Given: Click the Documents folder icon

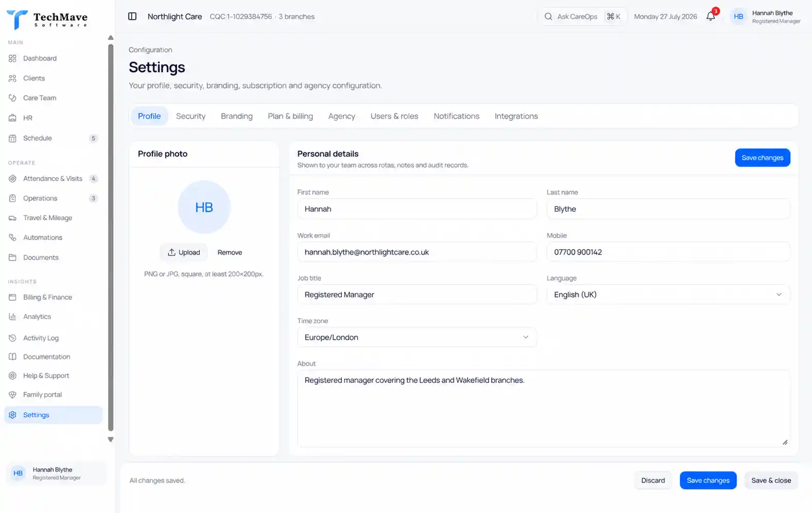Looking at the screenshot, I should [12, 257].
